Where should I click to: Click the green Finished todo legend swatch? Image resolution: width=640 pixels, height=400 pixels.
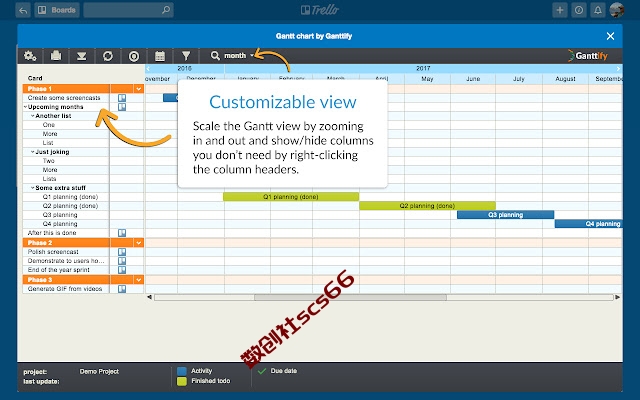[x=182, y=381]
